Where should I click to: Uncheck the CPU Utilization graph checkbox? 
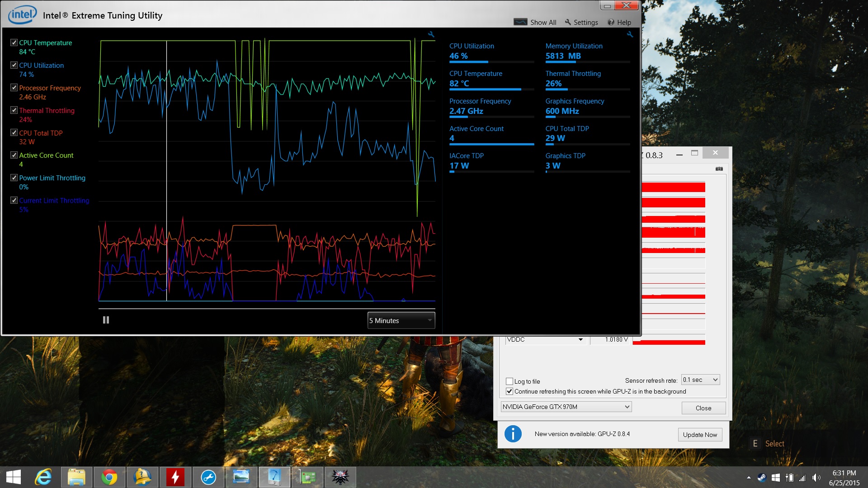[14, 65]
